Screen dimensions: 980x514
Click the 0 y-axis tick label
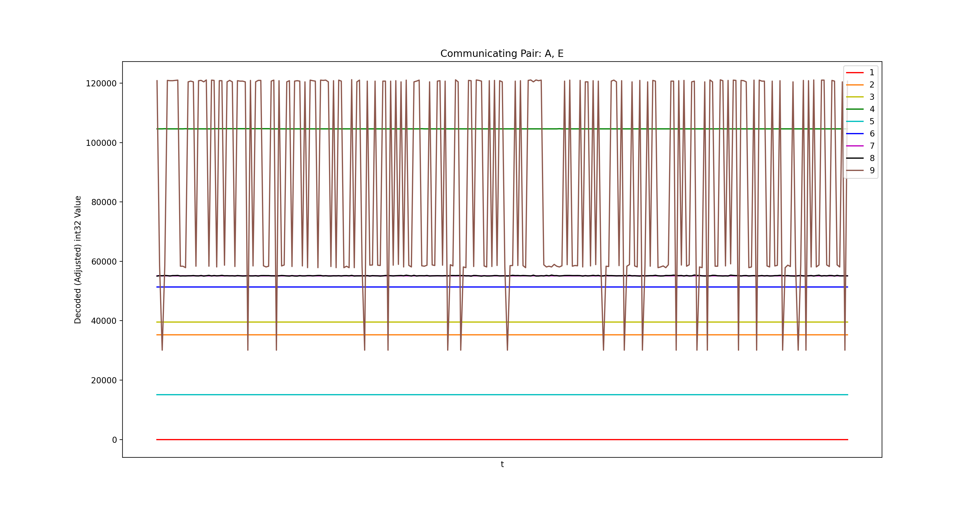[114, 440]
